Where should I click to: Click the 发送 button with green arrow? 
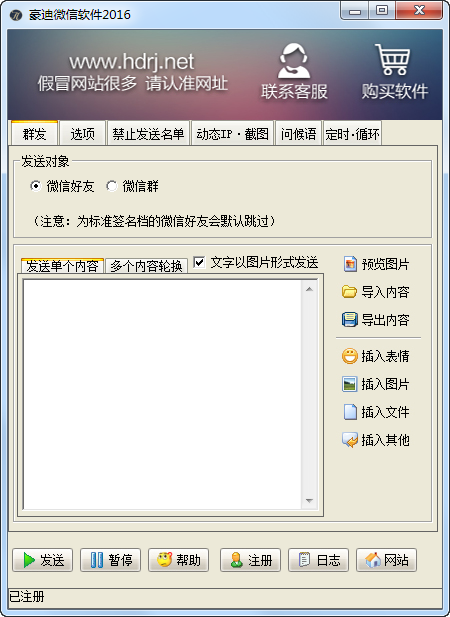42,560
